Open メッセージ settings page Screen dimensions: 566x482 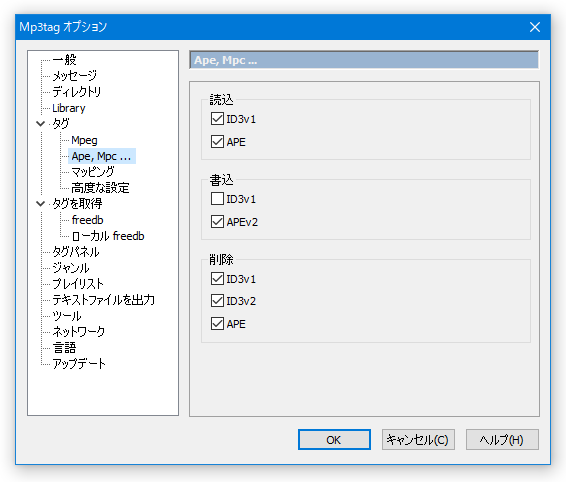[x=74, y=76]
